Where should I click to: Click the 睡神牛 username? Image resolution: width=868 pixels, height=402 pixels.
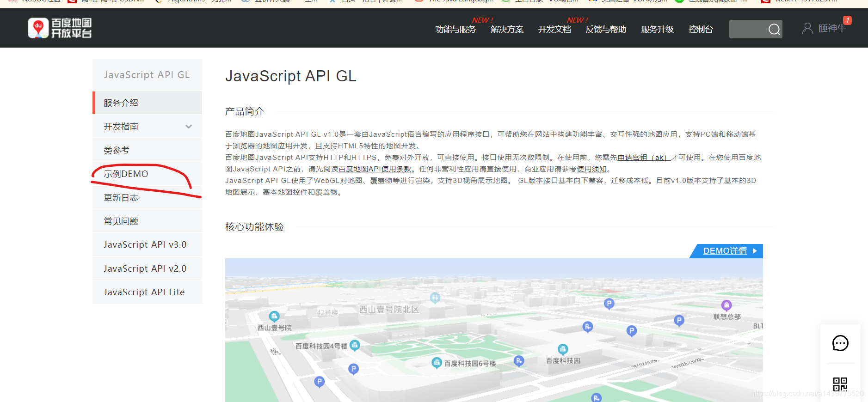click(832, 29)
